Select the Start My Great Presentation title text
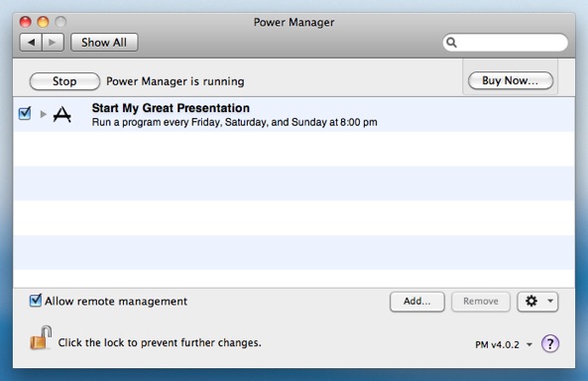Screen dimensions: 588x381 171,108
